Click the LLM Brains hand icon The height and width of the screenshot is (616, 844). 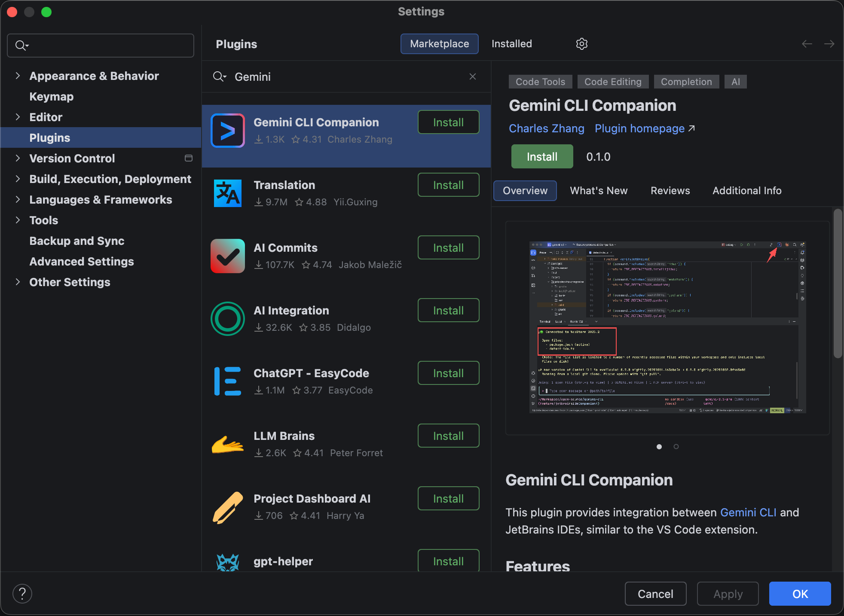point(228,444)
